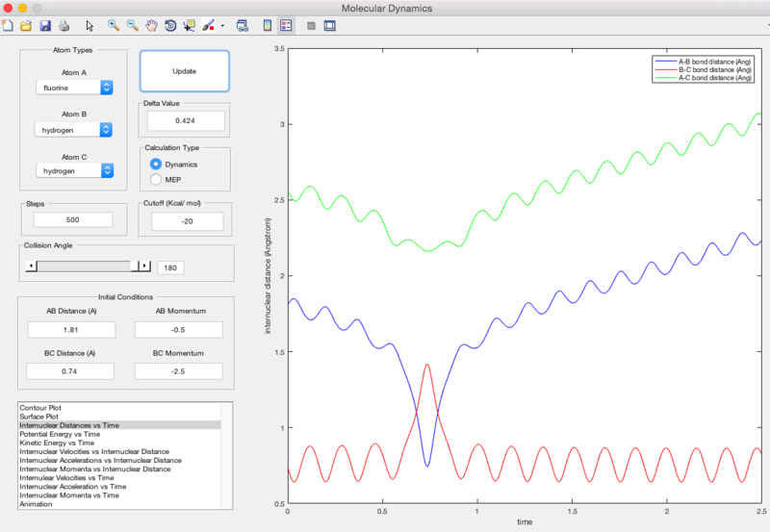The height and width of the screenshot is (532, 770).
Task: Open the Atom A fluorine dropdown
Action: point(75,88)
